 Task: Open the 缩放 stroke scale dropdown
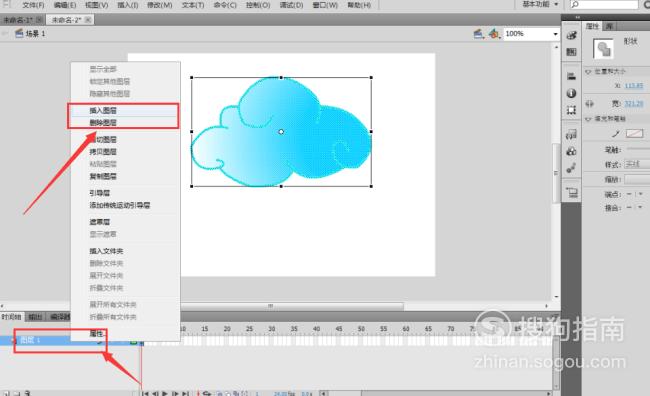(637, 180)
